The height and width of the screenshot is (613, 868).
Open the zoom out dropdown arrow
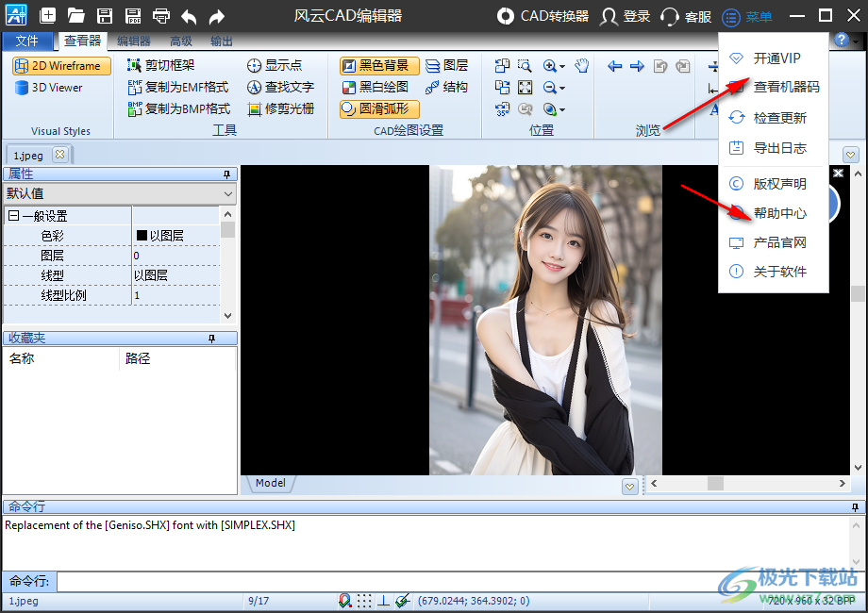pyautogui.click(x=562, y=88)
